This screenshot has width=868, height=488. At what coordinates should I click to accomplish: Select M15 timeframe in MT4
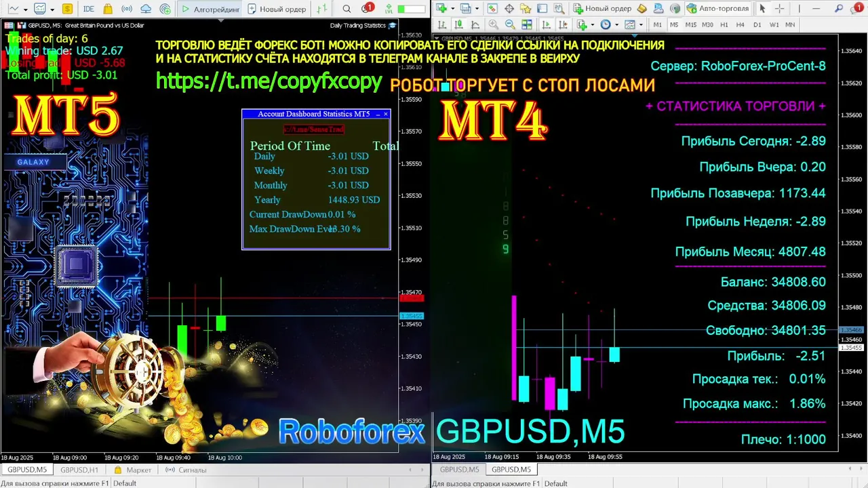point(690,24)
